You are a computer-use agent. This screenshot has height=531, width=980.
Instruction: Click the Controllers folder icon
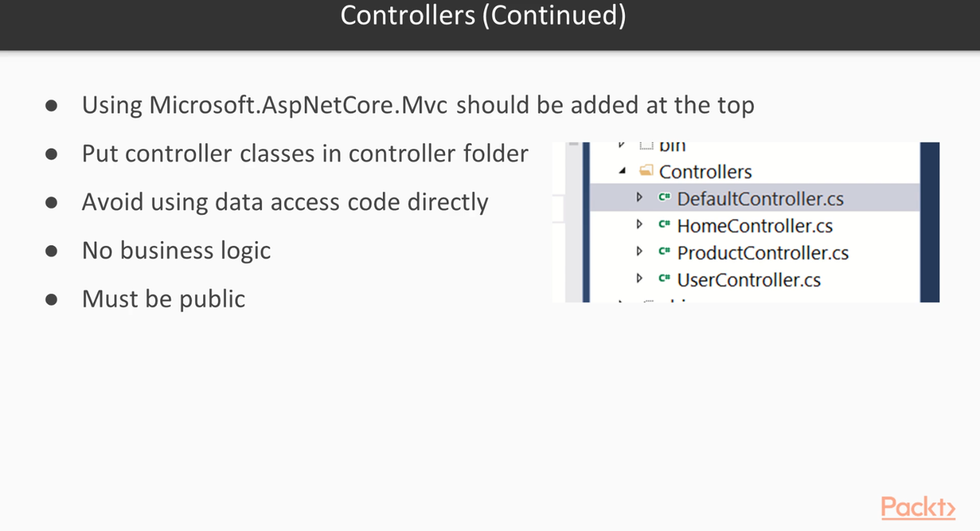click(645, 172)
